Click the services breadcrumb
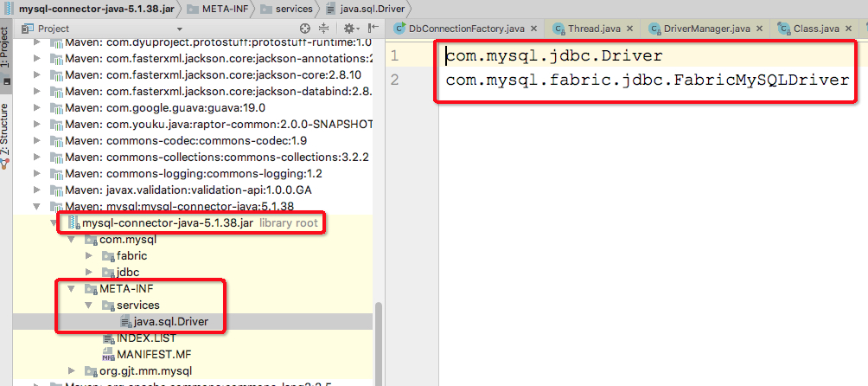Viewport: 868px width, 386px height. click(286, 9)
